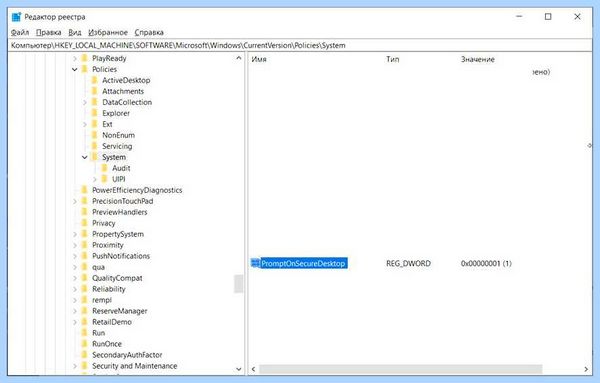Collapse the Policies key

click(75, 70)
